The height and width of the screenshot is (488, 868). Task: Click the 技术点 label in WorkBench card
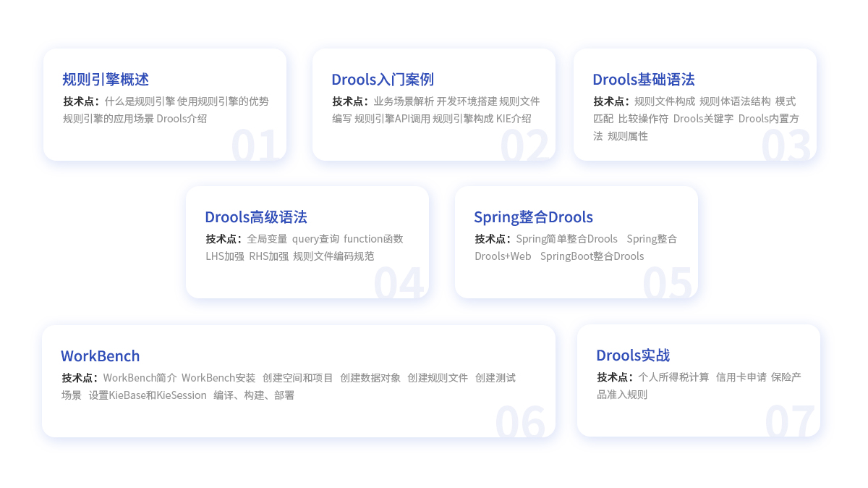(x=80, y=378)
